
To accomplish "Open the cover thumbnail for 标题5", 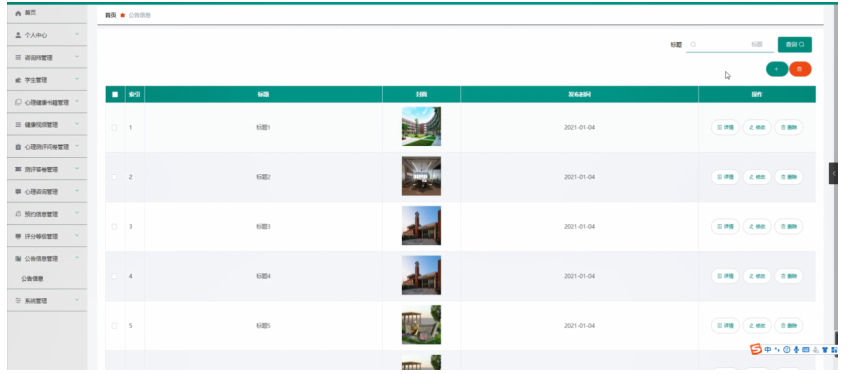I will pos(421,324).
